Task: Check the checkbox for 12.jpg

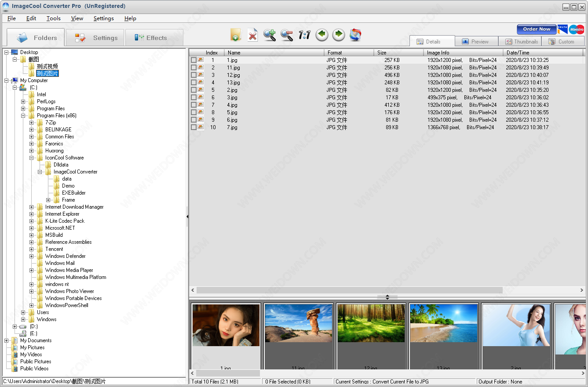Action: (x=194, y=75)
